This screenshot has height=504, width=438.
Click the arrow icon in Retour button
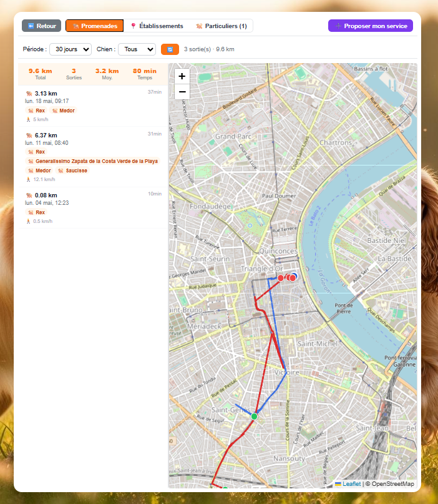pos(31,26)
